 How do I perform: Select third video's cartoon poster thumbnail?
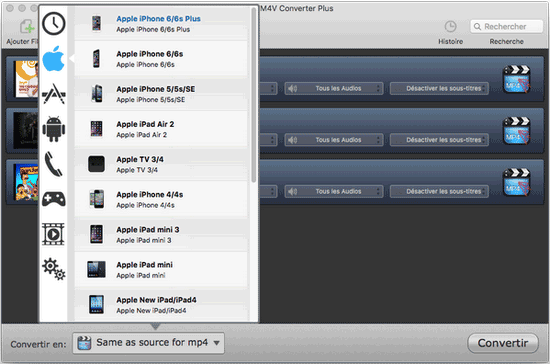[26, 182]
